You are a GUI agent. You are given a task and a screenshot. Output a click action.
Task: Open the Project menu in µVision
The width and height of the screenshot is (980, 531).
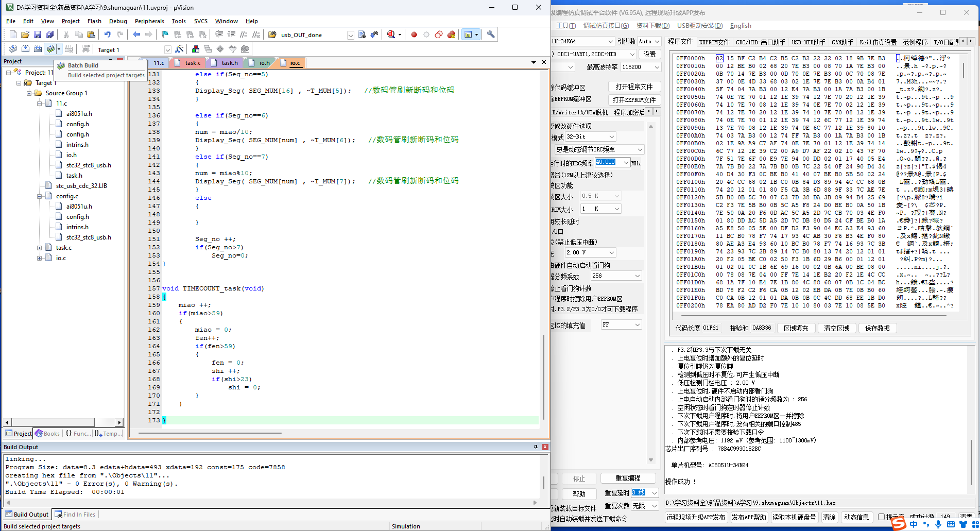point(71,21)
